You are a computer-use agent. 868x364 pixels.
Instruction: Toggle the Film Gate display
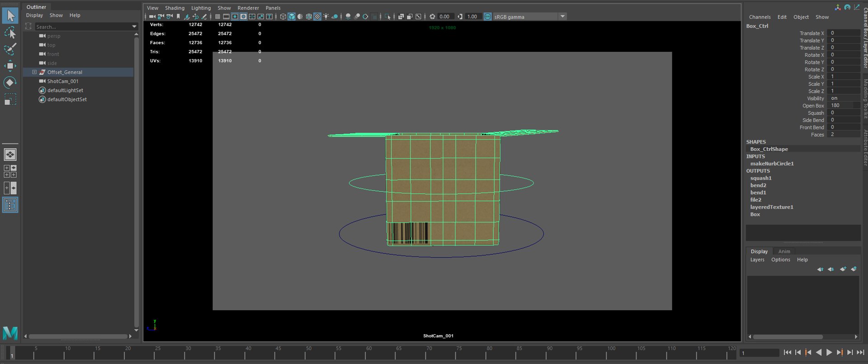[x=226, y=17]
